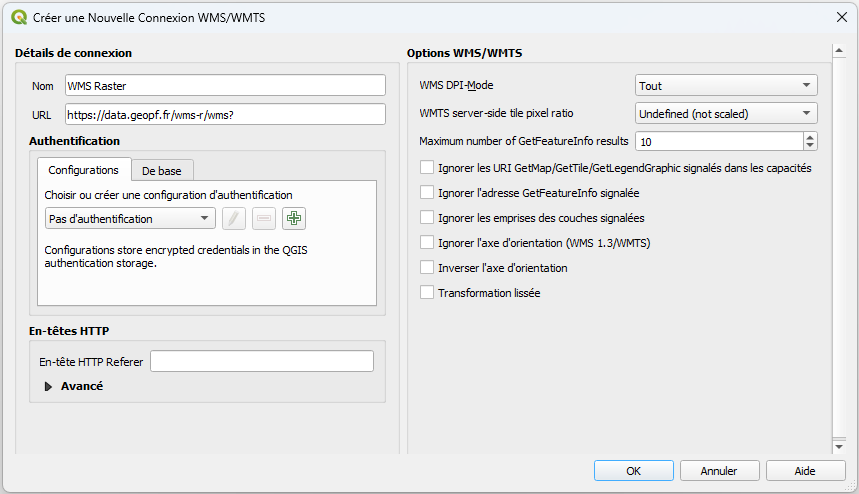This screenshot has width=859, height=494.
Task: Click the QGIS logo in title bar
Action: click(x=19, y=18)
